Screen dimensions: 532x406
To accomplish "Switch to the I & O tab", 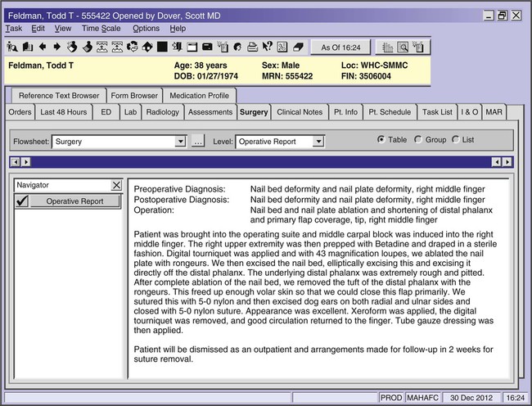I will pyautogui.click(x=469, y=112).
